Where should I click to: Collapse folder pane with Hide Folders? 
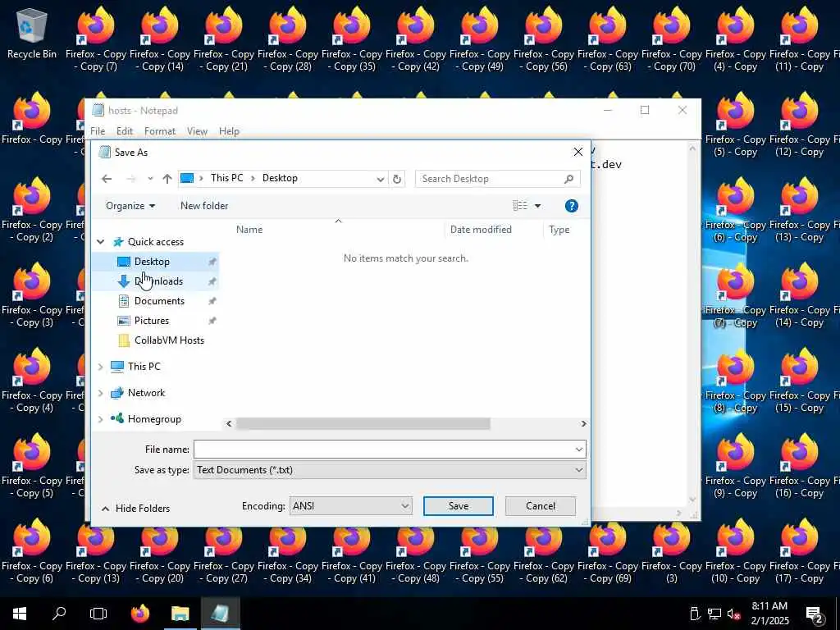135,509
